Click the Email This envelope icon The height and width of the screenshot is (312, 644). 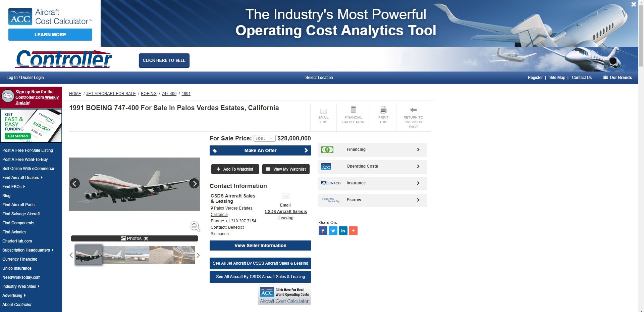tap(323, 111)
